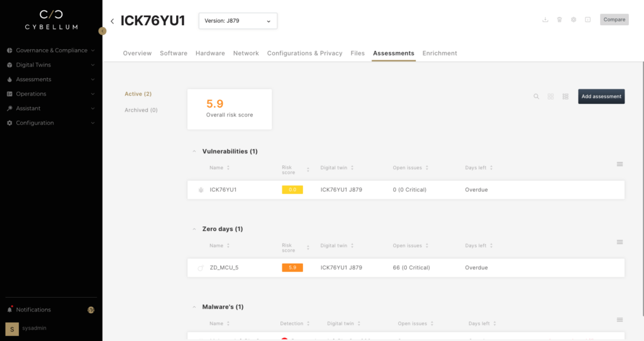Expand Governance & Compliance menu
This screenshot has height=341, width=644.
(x=51, y=50)
